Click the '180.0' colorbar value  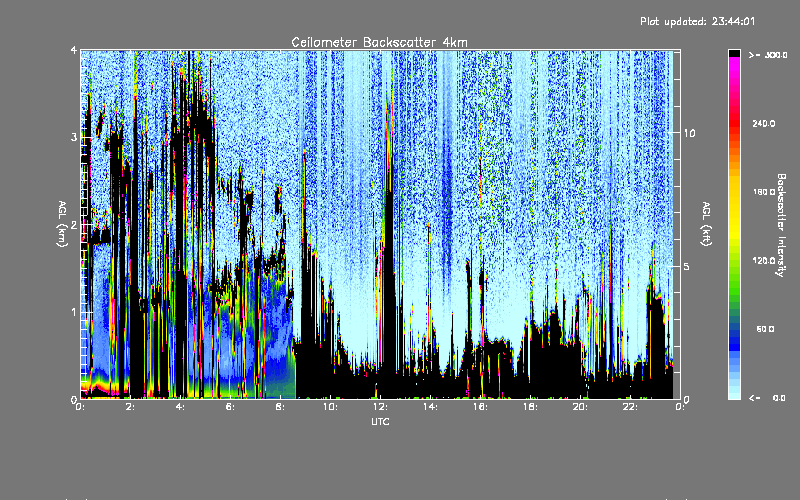763,192
